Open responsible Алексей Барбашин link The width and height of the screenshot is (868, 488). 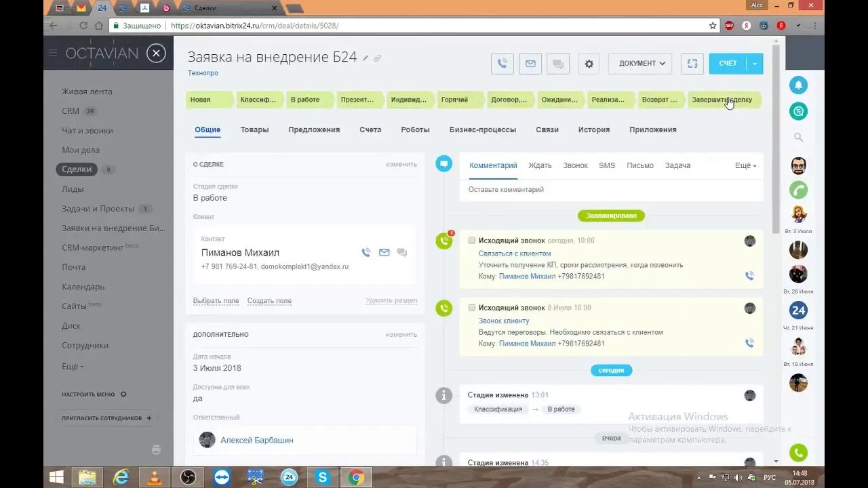click(257, 440)
